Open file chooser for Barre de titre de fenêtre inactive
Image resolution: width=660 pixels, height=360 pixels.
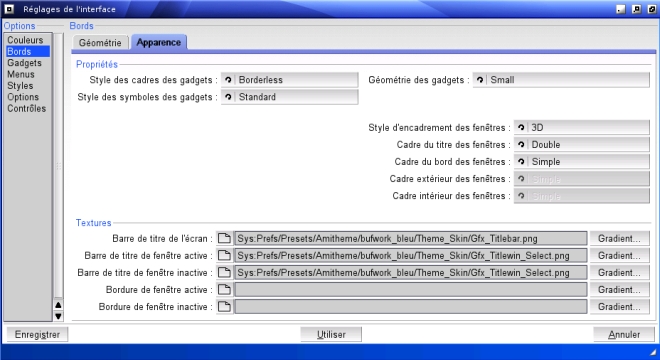pos(224,272)
